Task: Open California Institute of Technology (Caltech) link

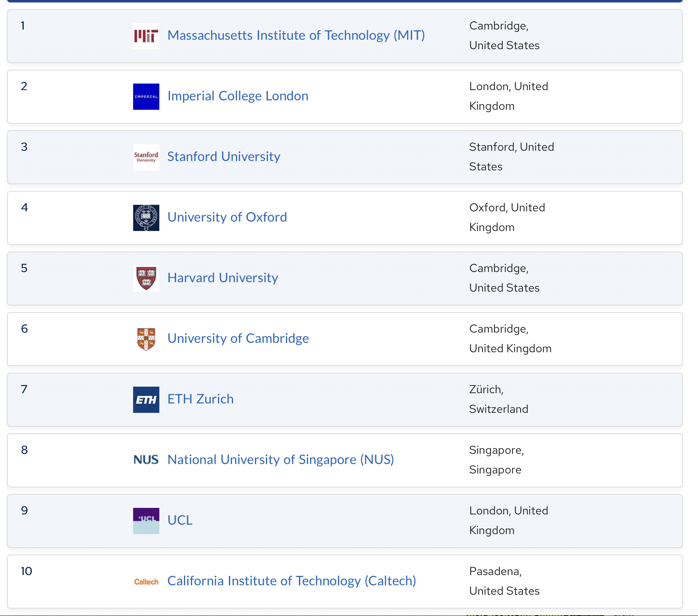Action: pyautogui.click(x=292, y=581)
